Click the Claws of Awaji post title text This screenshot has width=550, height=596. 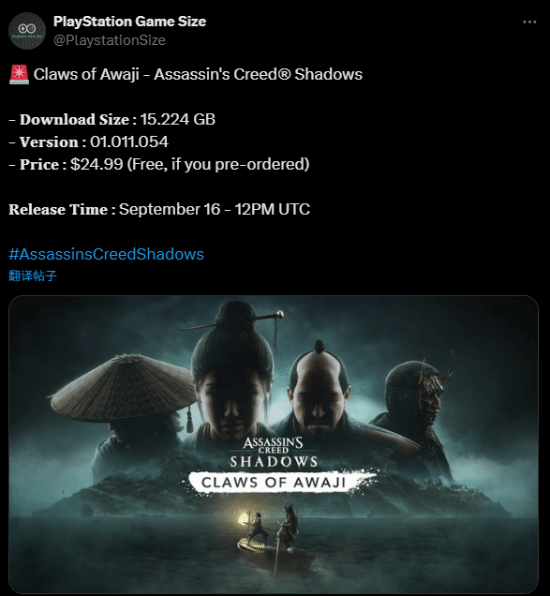198,74
